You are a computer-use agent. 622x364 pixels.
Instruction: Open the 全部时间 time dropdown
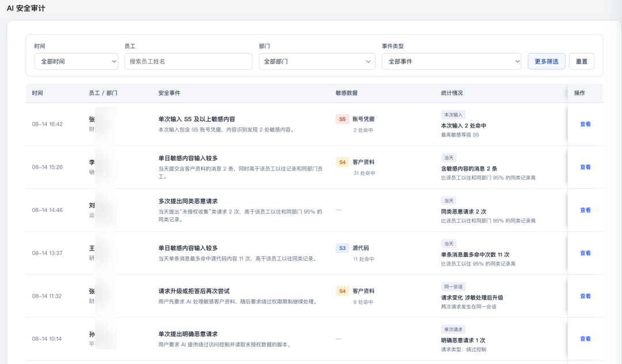click(x=76, y=62)
